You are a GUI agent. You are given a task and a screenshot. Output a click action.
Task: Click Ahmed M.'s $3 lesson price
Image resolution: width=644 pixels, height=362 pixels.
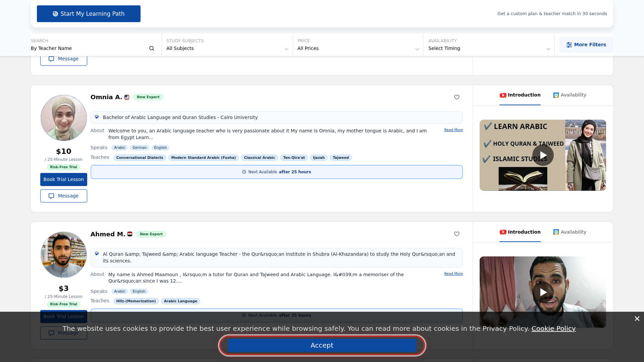click(x=64, y=289)
